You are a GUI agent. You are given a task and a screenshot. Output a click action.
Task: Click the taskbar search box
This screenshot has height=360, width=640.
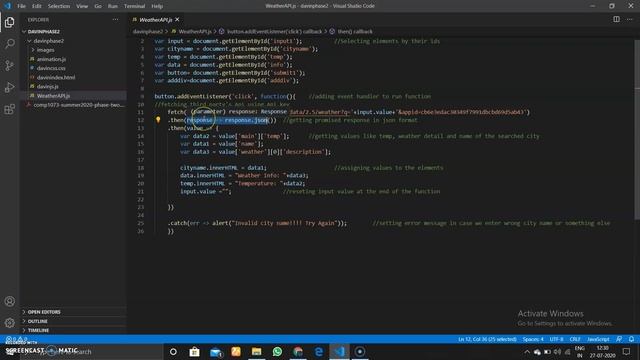click(92, 351)
